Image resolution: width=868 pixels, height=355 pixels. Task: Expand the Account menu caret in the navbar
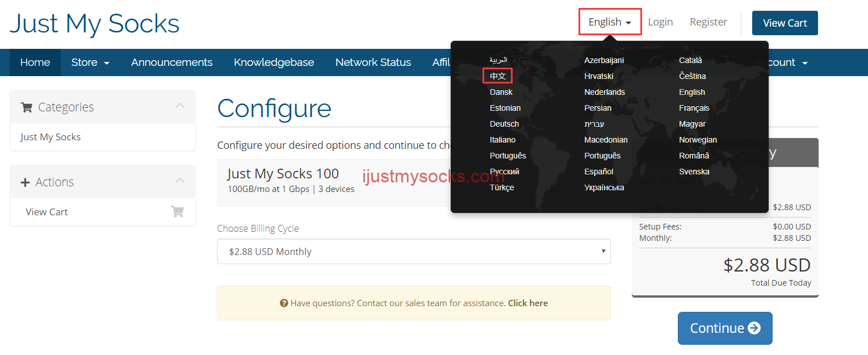[804, 63]
